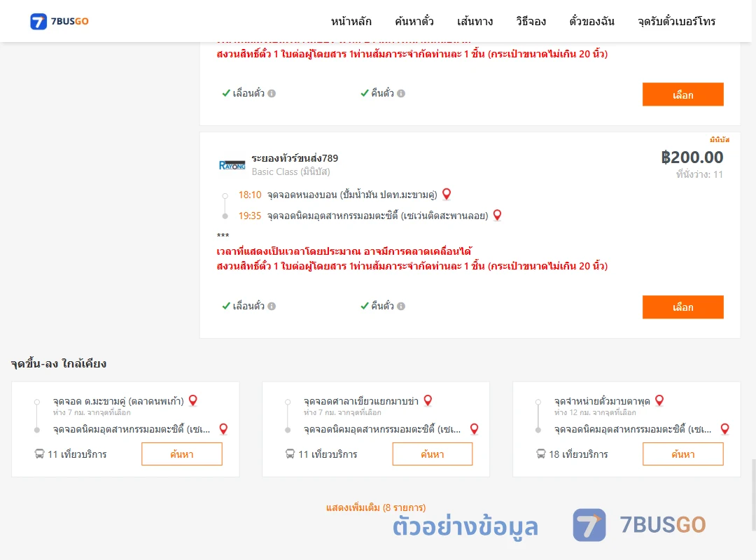Expand แสดงเพิ่มเติม (8 รายการ) link
Image resolution: width=756 pixels, height=560 pixels.
tap(376, 507)
